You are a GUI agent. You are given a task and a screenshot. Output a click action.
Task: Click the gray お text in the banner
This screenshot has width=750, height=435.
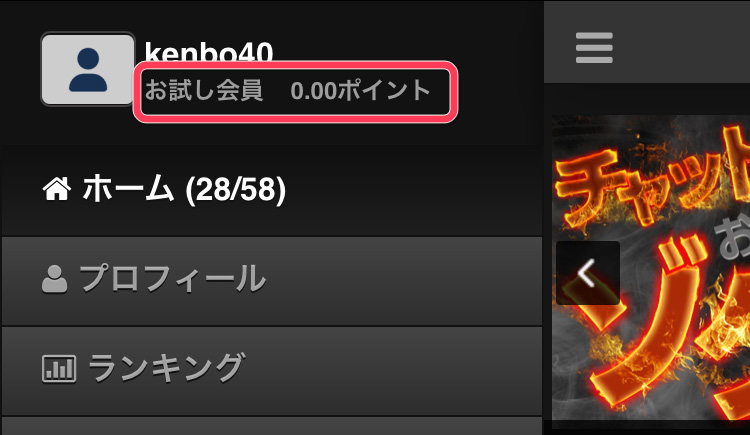click(732, 238)
